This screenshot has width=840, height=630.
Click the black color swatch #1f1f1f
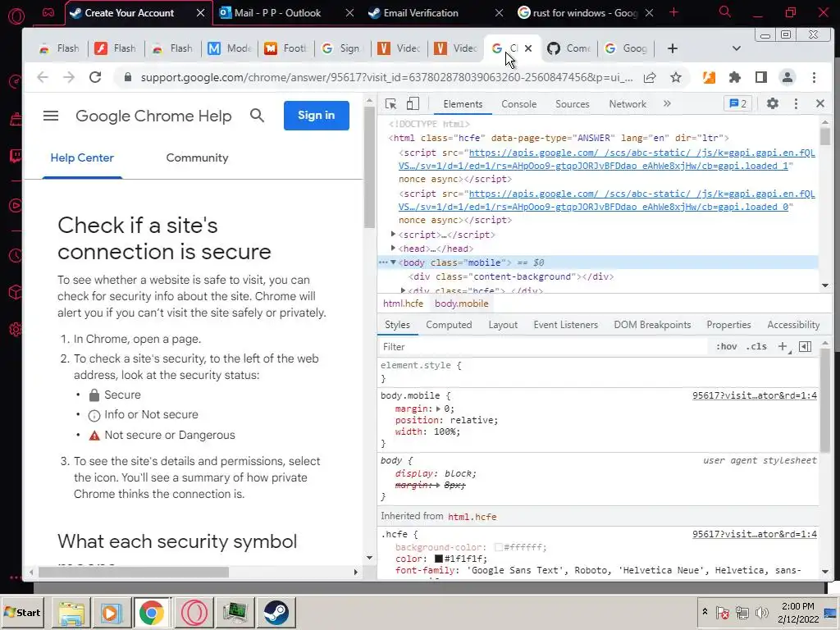[439, 559]
